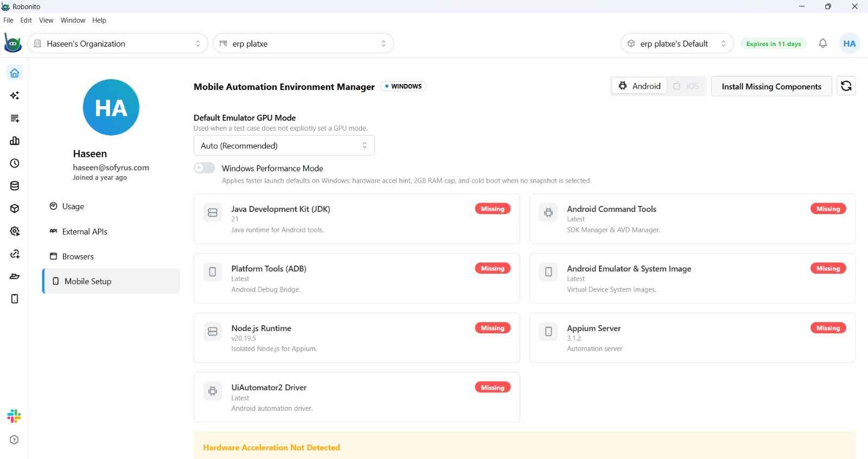This screenshot has height=459, width=868.
Task: Open the help question mark icon
Action: click(14, 439)
